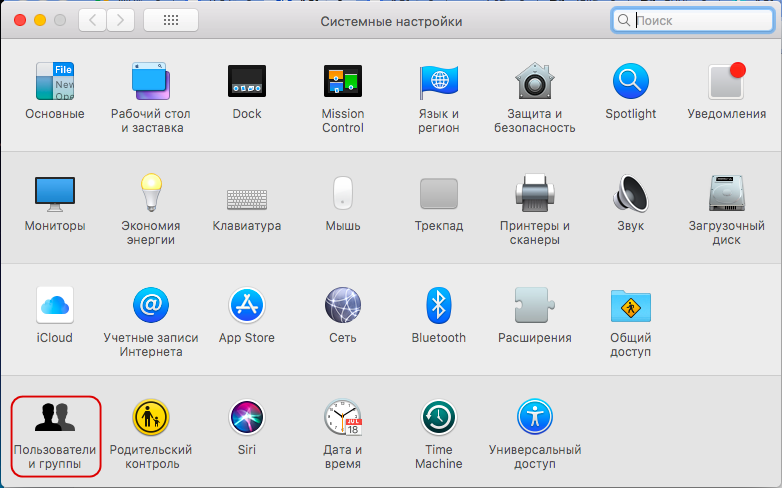782x488 pixels.
Task: Close the Системные настройки window
Action: pyautogui.click(x=20, y=20)
